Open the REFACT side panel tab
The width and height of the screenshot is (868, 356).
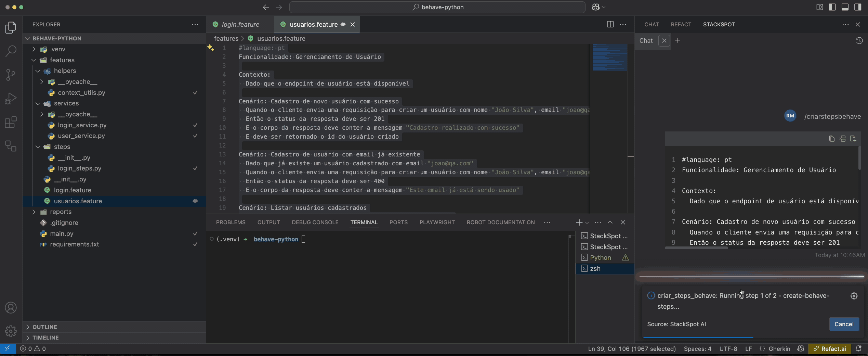point(681,24)
